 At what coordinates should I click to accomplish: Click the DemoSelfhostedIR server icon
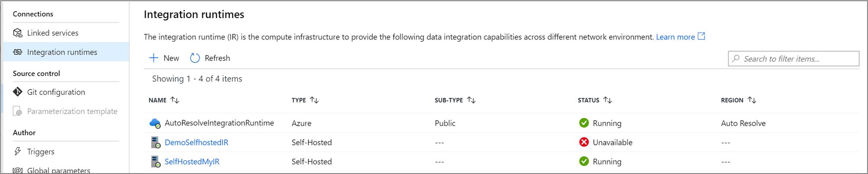click(155, 142)
